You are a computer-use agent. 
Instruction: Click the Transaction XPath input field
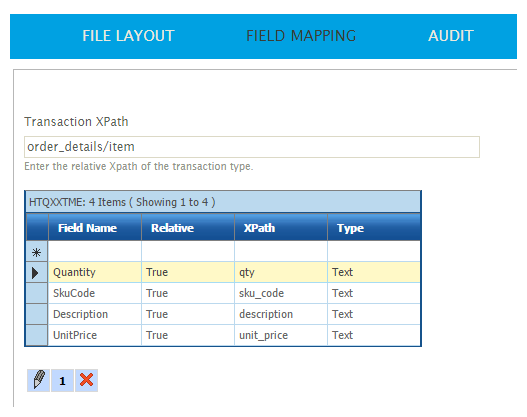pos(252,147)
